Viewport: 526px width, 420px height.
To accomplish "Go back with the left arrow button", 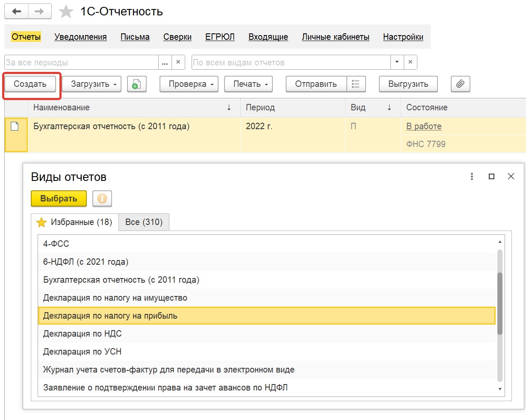I will point(17,12).
